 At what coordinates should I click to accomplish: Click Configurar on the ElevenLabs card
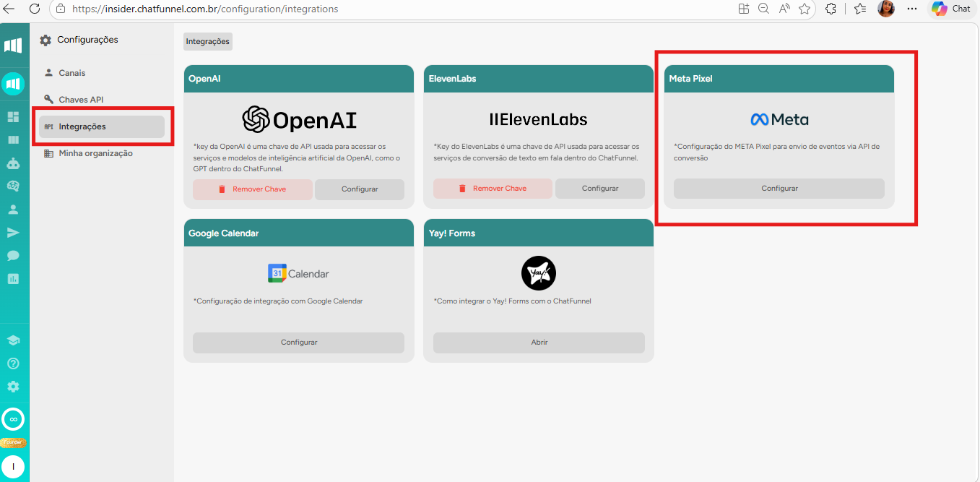click(600, 189)
